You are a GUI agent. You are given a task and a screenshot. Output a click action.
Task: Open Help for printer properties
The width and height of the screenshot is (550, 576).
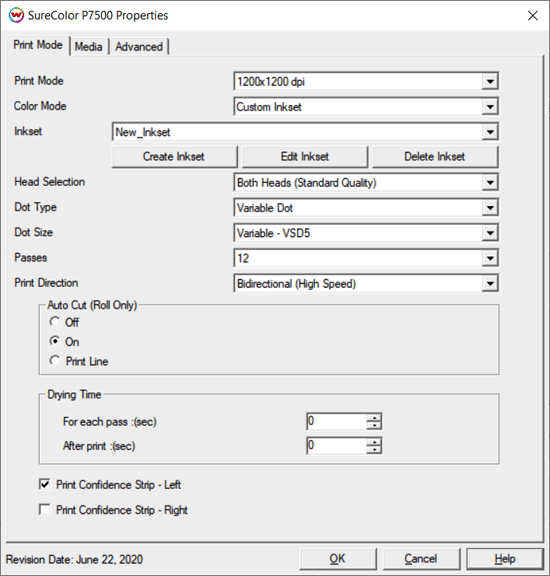(x=505, y=559)
